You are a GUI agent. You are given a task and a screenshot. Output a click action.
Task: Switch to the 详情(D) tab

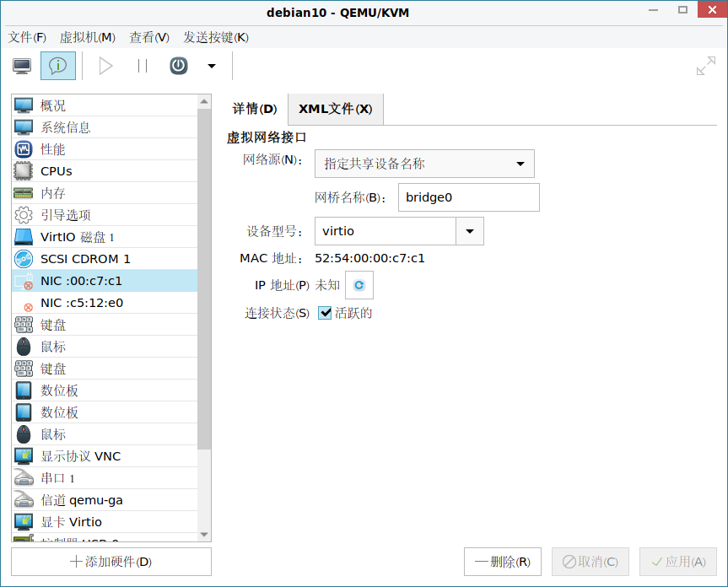coord(255,109)
